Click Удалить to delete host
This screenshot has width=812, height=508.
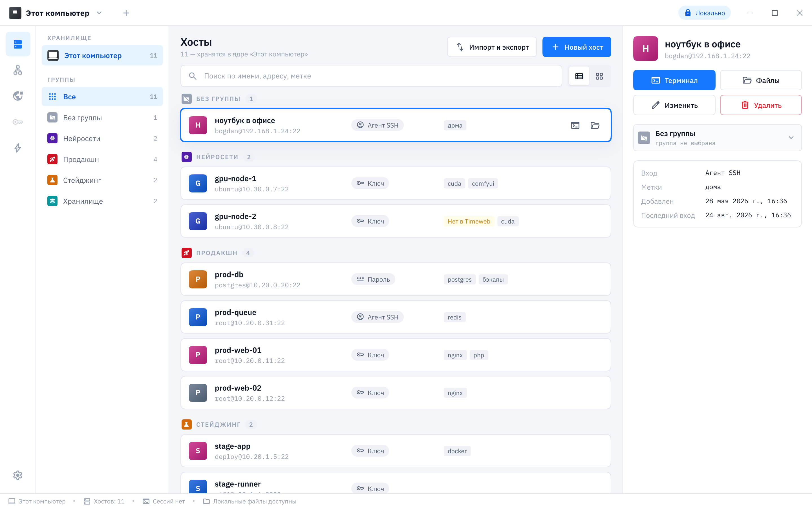pos(761,105)
